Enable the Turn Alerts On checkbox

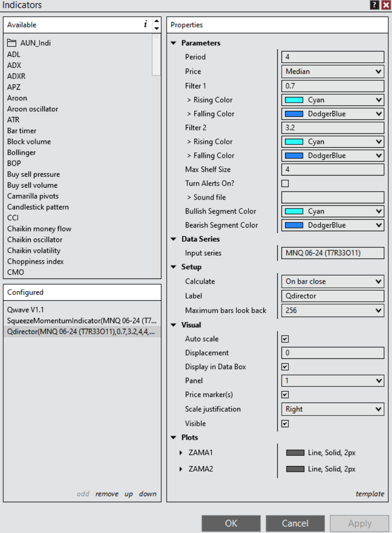[285, 183]
